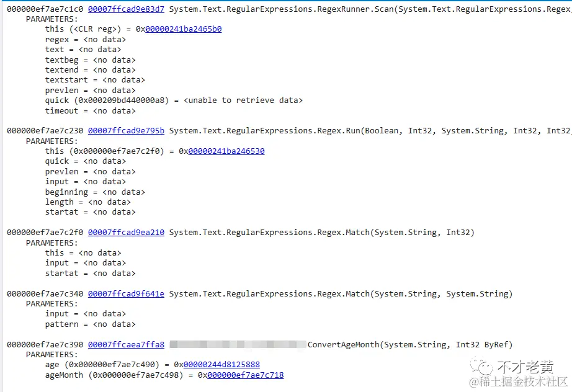Follow the 00000241ba2465b0 this object link

(x=184, y=29)
